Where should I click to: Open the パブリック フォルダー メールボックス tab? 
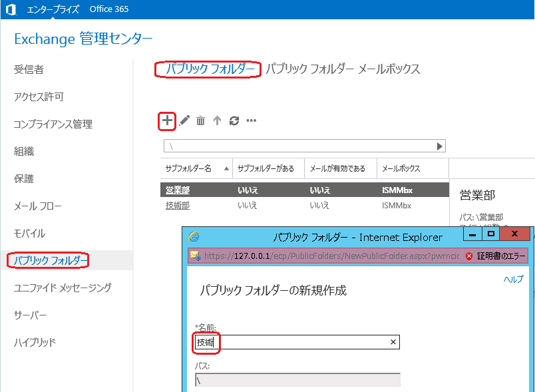point(343,69)
